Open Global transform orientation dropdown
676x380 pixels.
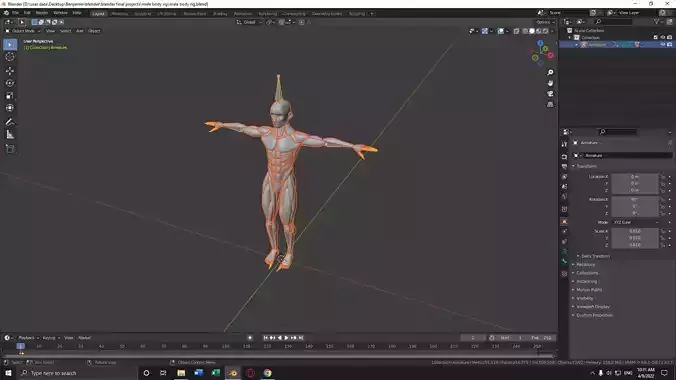[249, 22]
